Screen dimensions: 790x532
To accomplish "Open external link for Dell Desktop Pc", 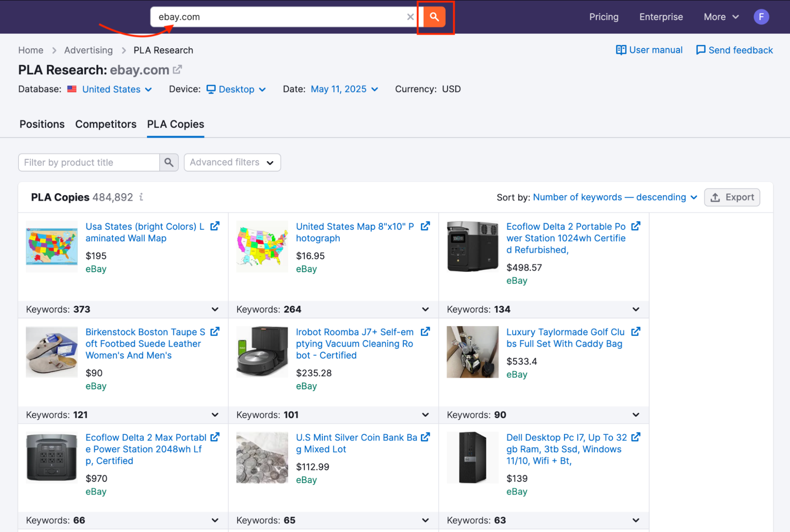I will click(x=635, y=437).
